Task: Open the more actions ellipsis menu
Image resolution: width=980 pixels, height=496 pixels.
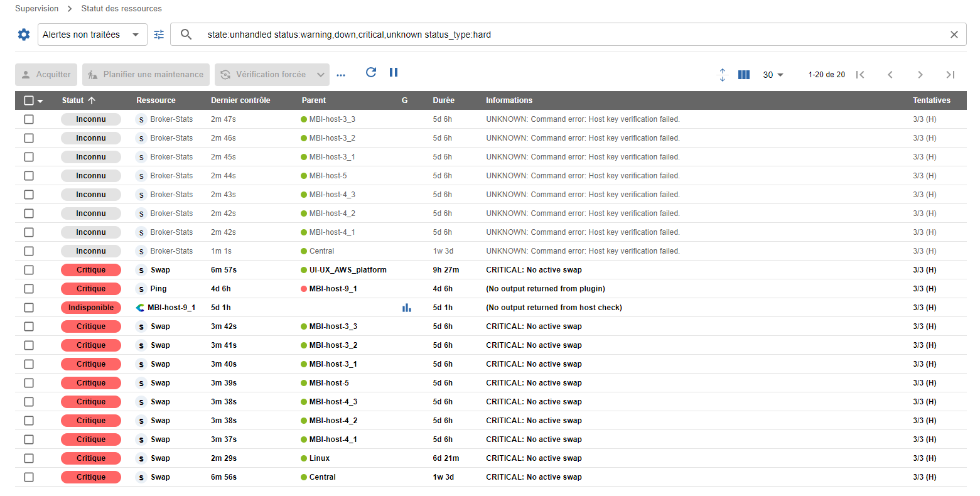Action: tap(341, 75)
